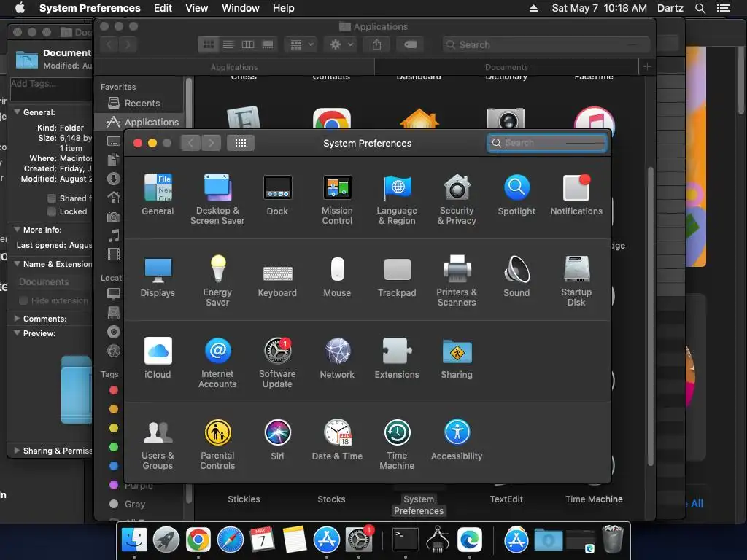
Task: Toggle the Locked checkbox in Info window
Action: click(x=52, y=211)
